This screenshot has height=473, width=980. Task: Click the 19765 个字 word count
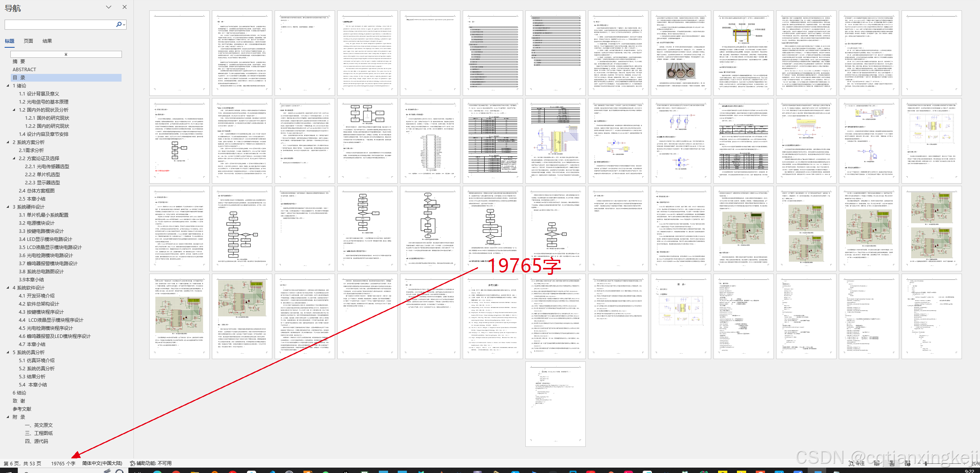(63, 463)
